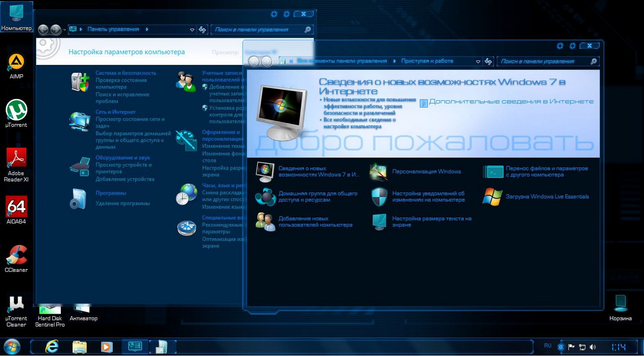Focus search field in Приступая к работе window
The image size is (644, 356).
548,61
